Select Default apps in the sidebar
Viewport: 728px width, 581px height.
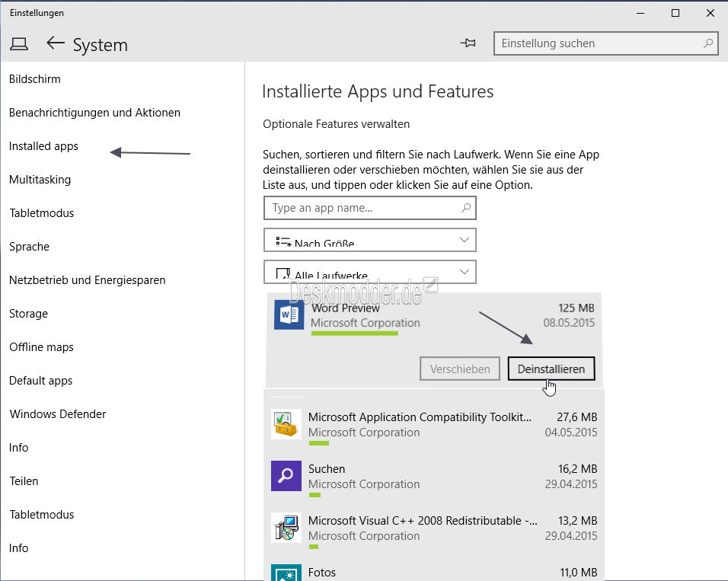click(x=41, y=381)
